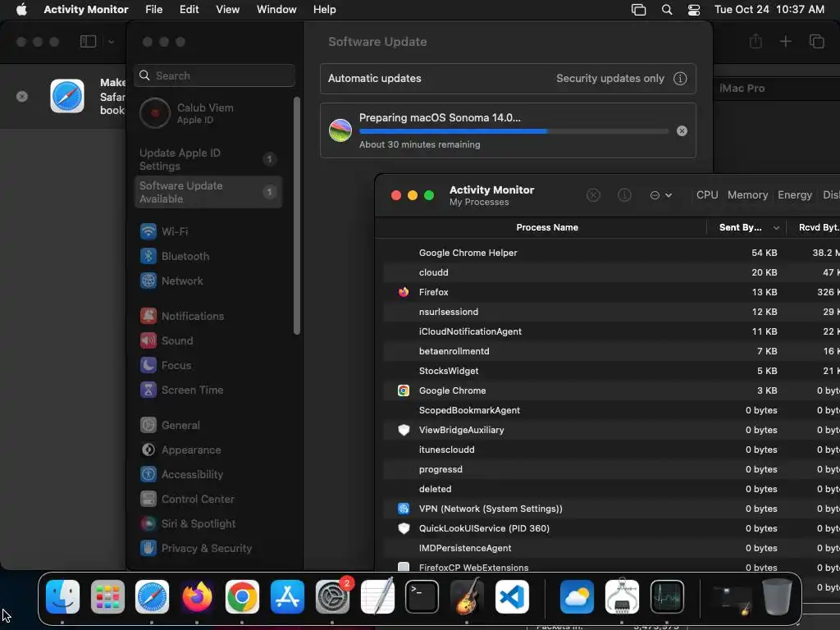
Task: Open Terminal from the Dock
Action: 422,597
